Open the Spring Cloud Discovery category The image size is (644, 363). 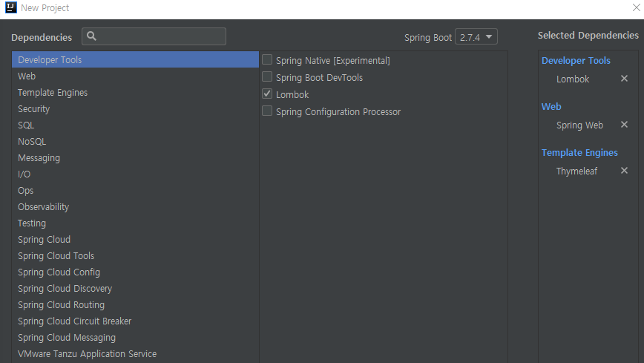click(135, 289)
